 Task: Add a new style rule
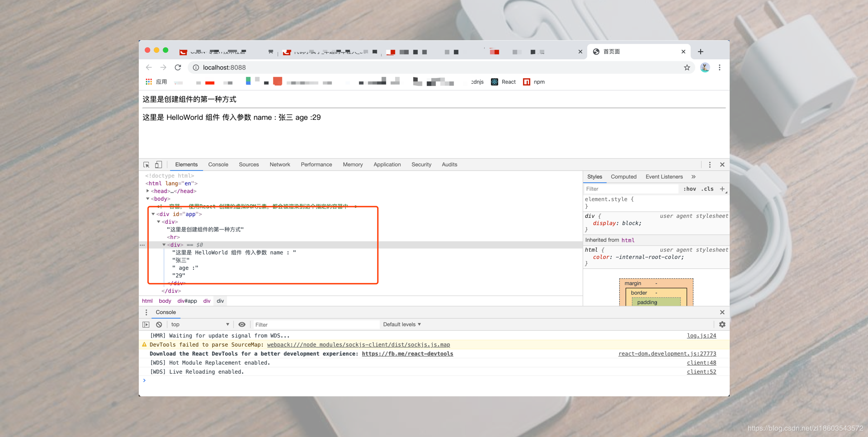click(722, 189)
